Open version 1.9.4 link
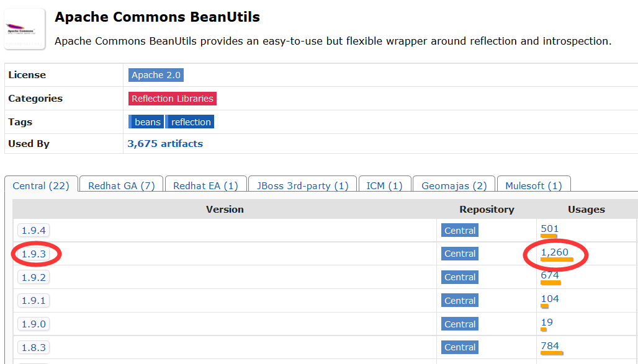638x364 pixels. click(34, 231)
